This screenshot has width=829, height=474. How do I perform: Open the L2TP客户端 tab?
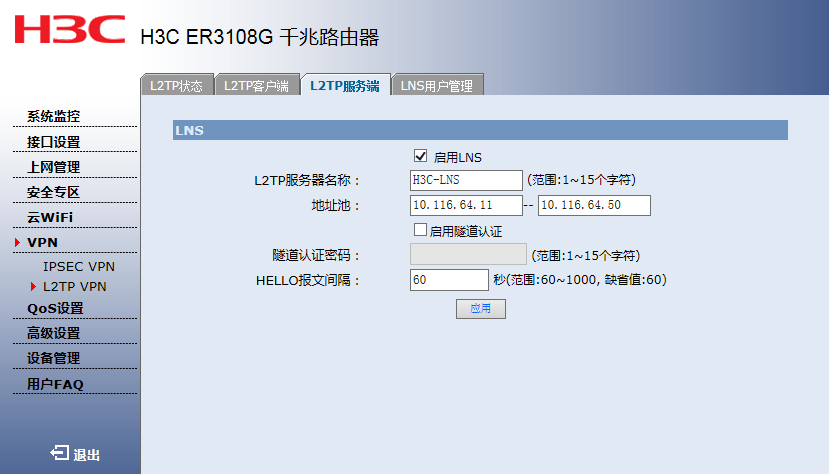257,85
